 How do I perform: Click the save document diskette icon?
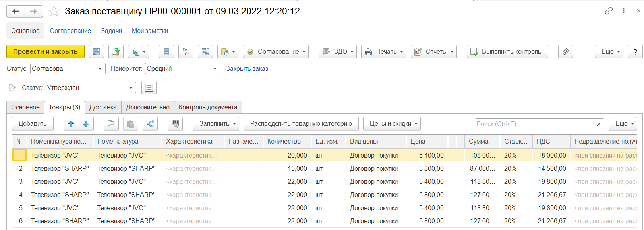coord(97,52)
